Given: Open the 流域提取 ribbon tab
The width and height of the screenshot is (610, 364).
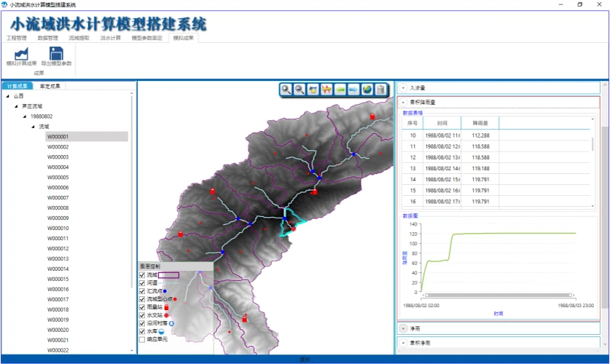Looking at the screenshot, I should (x=79, y=38).
